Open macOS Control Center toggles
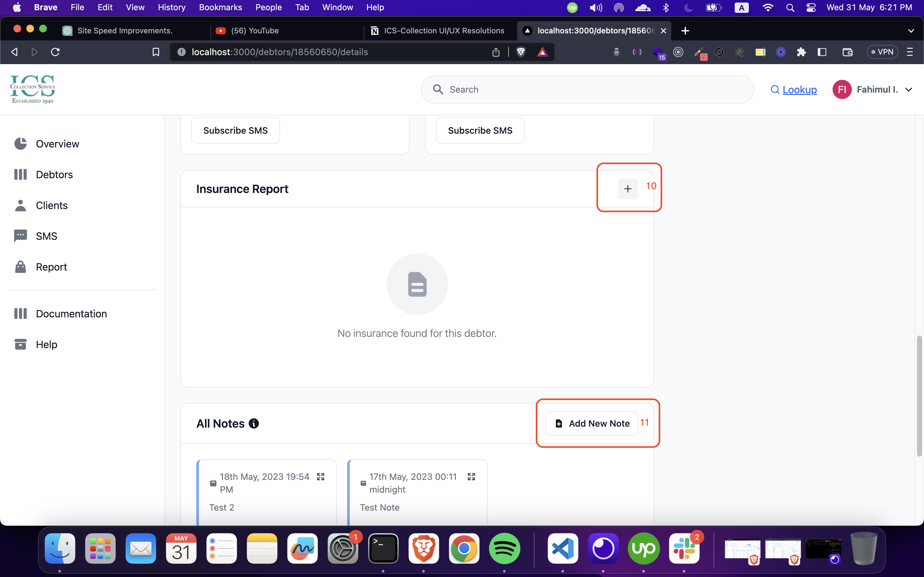This screenshot has width=924, height=577. coord(811,8)
